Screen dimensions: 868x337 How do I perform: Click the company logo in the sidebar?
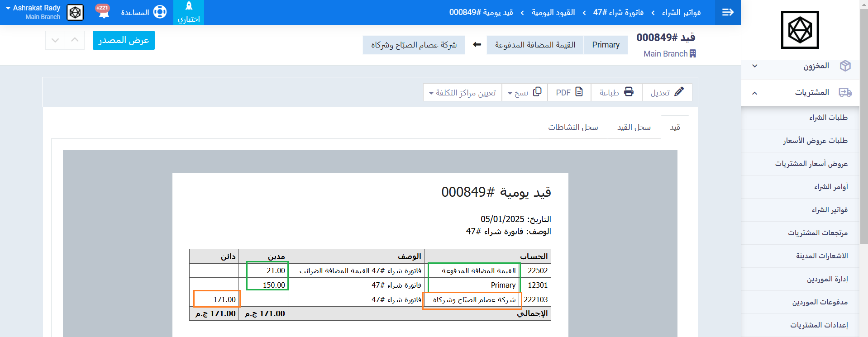[800, 30]
